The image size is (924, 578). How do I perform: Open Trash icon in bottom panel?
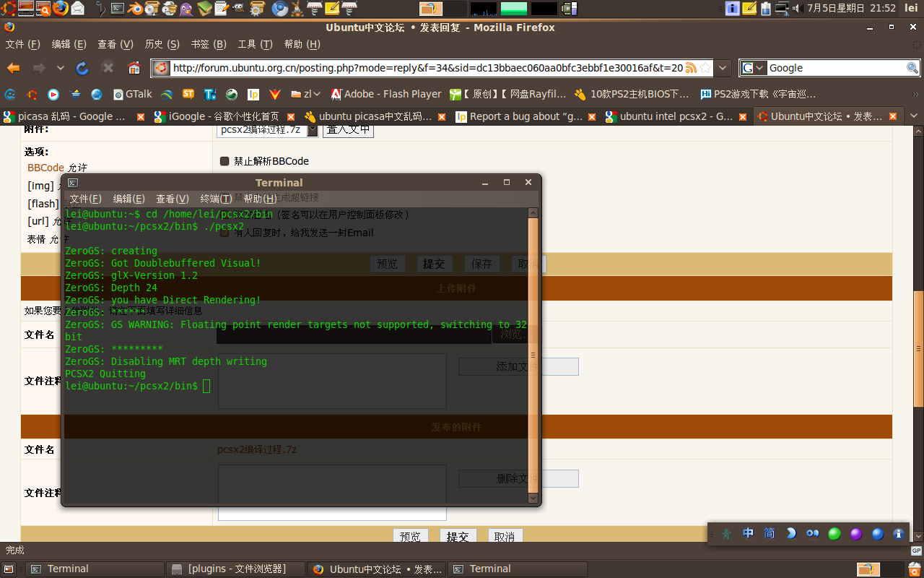[914, 569]
